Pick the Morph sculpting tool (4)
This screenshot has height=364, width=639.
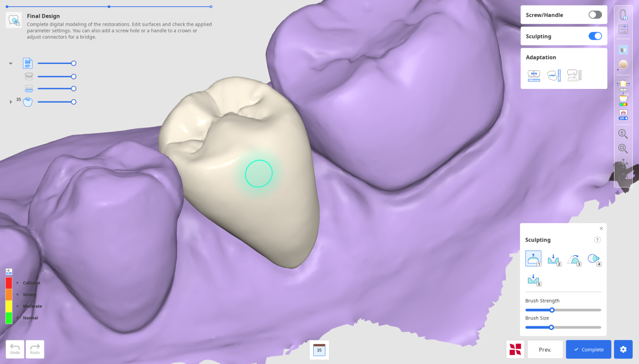[x=594, y=259]
